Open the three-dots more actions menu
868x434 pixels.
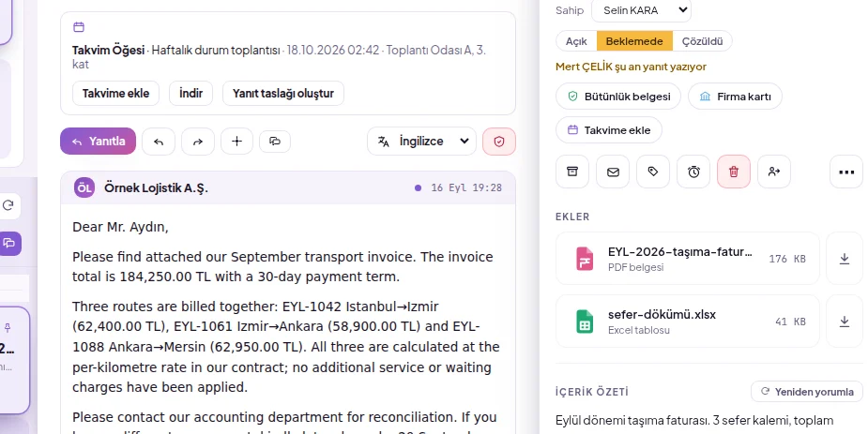click(x=846, y=172)
